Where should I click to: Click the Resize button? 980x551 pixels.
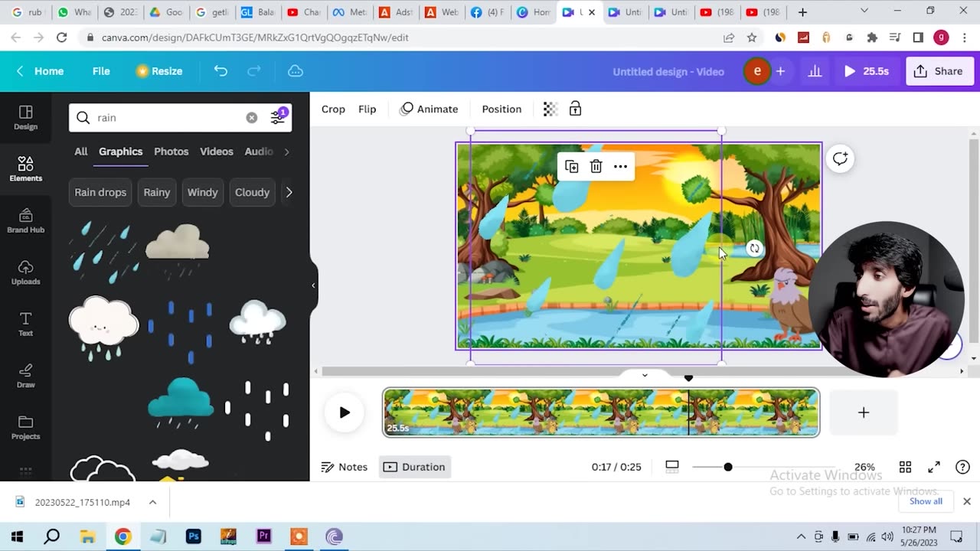[159, 71]
